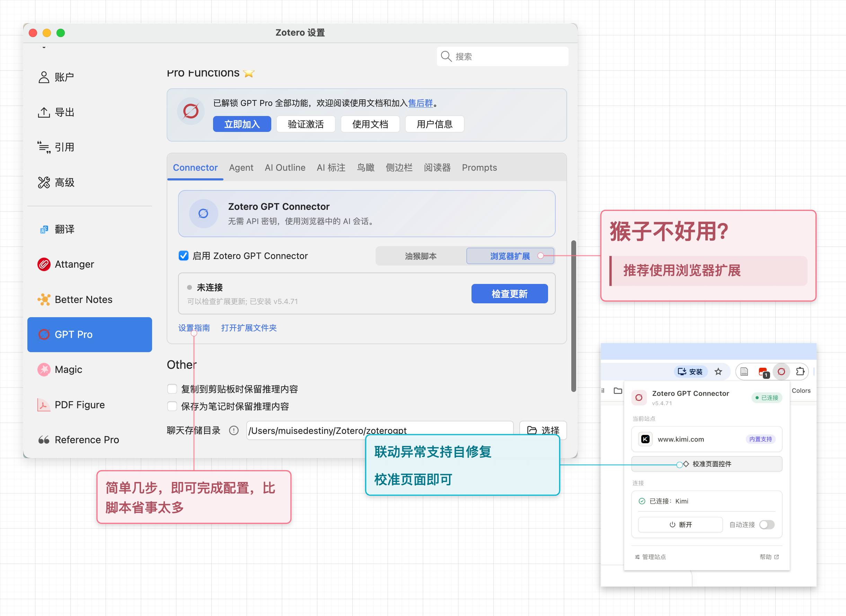
Task: Click the 聊天存储目录 path field
Action: pyautogui.click(x=380, y=430)
